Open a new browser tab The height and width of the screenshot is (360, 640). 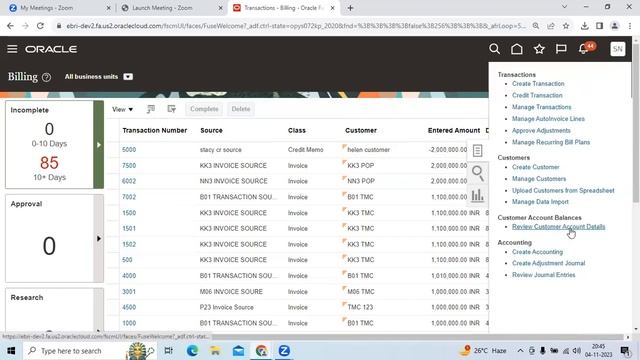pos(350,8)
